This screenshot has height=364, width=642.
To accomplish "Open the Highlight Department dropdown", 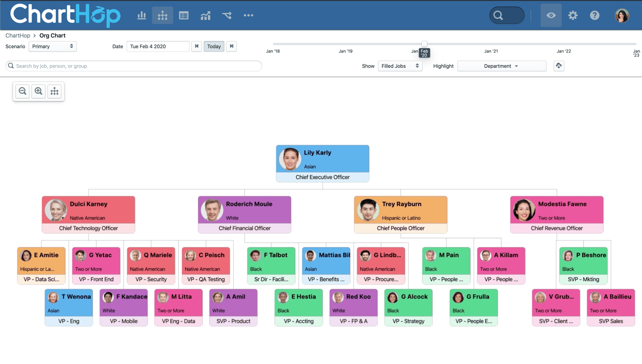I will point(502,66).
